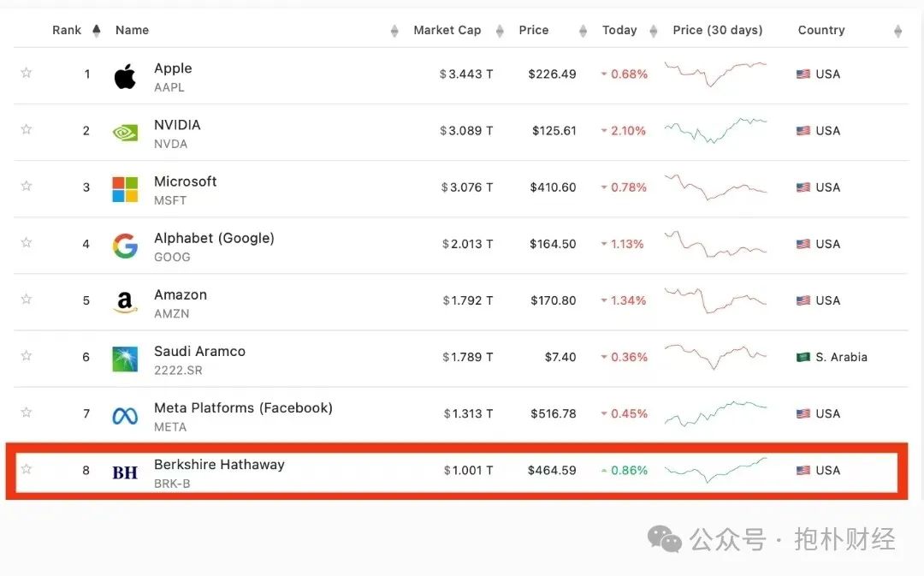Click the USA flag in Apple row
The image size is (924, 576).
(x=803, y=74)
